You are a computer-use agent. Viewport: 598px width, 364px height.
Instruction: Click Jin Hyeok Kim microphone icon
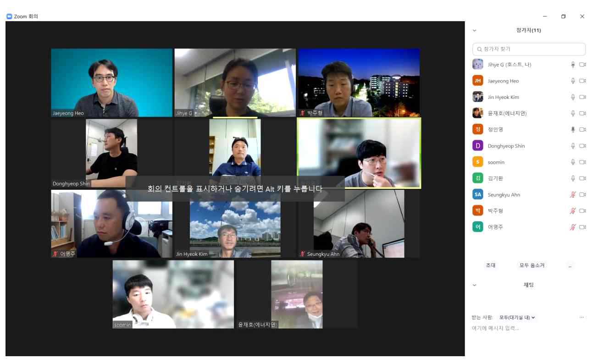(x=573, y=97)
